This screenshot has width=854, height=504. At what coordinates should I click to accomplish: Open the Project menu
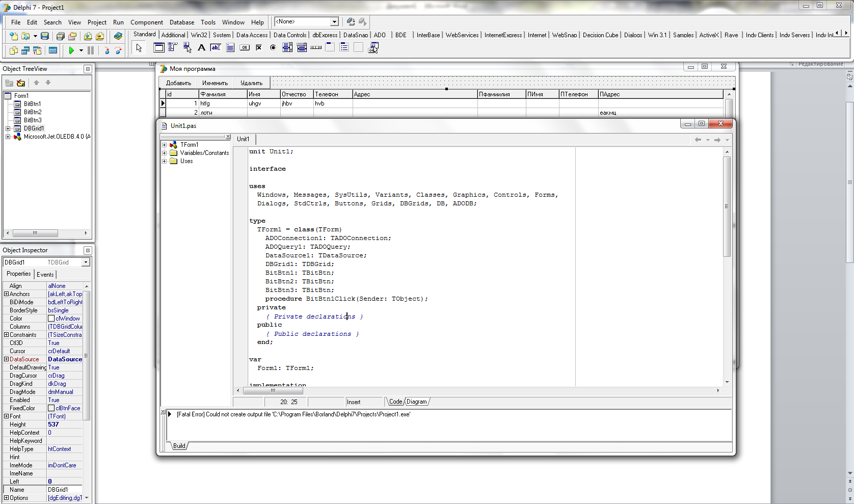point(97,22)
